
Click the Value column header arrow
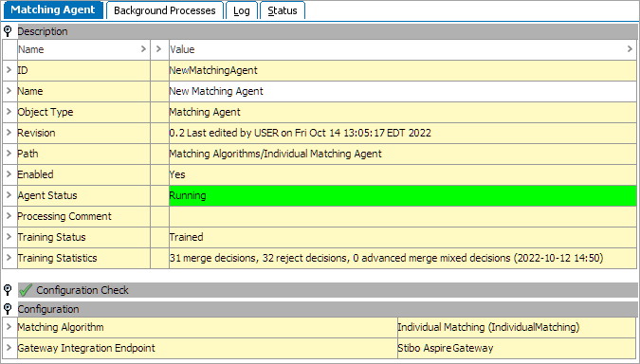tap(630, 49)
